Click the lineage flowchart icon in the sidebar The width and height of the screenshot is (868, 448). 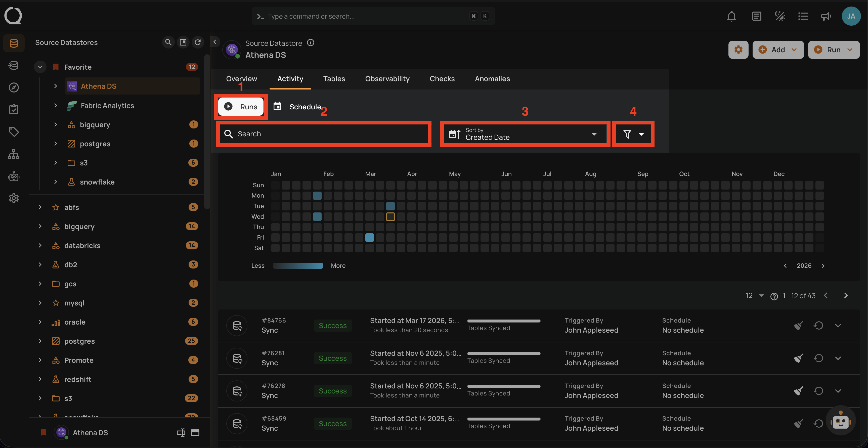point(14,154)
